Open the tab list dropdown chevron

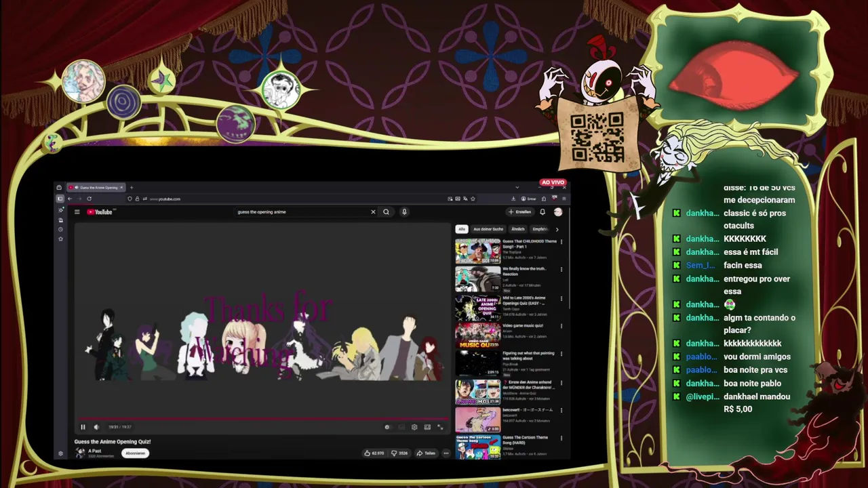tap(517, 187)
